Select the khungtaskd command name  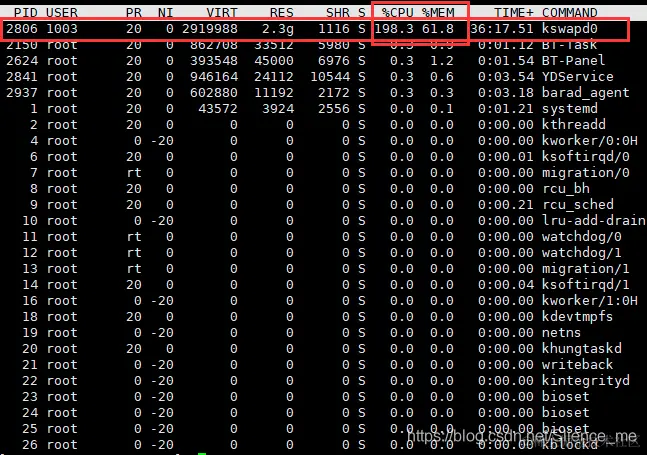(x=581, y=349)
